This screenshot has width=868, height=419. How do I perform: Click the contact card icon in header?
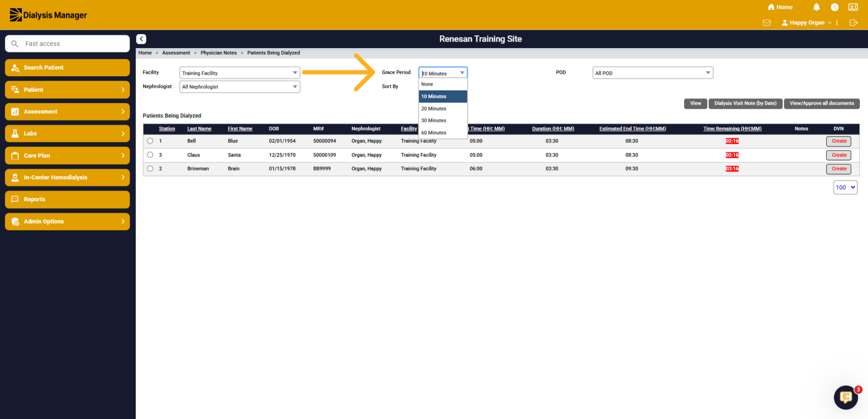(853, 7)
